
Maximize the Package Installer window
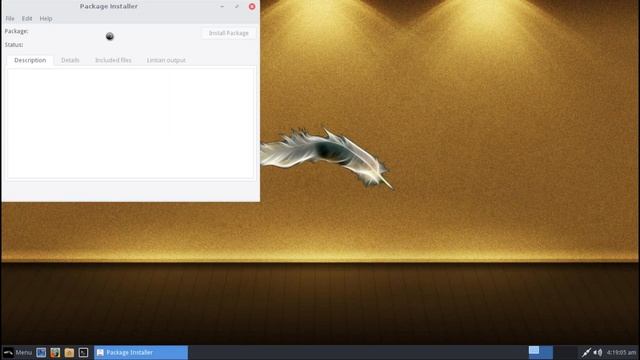237,7
